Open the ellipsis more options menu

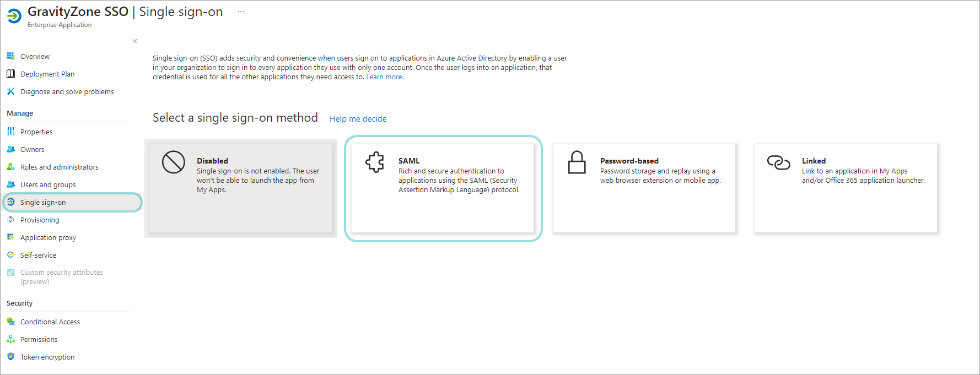[x=241, y=12]
